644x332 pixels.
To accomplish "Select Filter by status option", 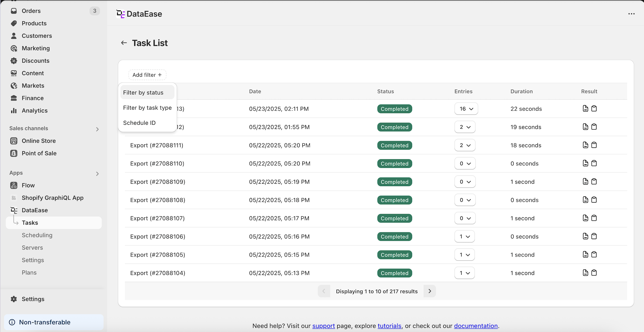I will click(147, 93).
